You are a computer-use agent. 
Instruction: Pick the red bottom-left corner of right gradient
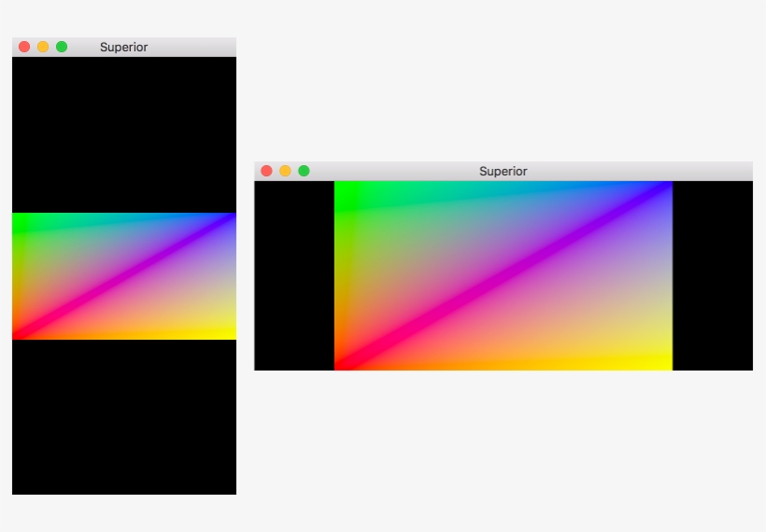click(x=342, y=363)
